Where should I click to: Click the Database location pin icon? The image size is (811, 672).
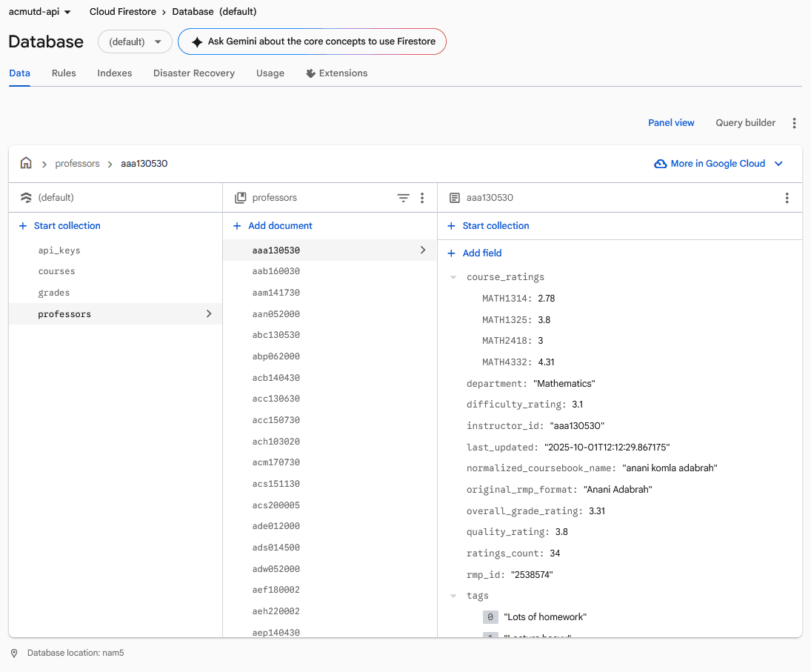[15, 653]
